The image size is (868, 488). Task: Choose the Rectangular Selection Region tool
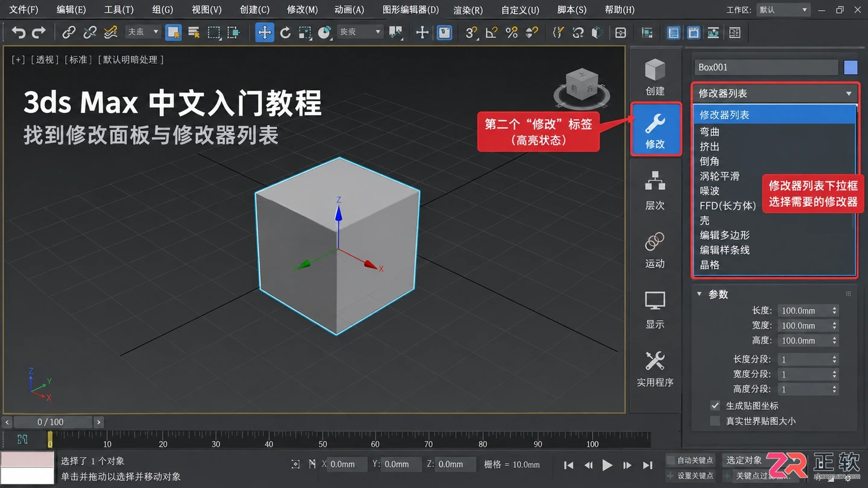214,33
